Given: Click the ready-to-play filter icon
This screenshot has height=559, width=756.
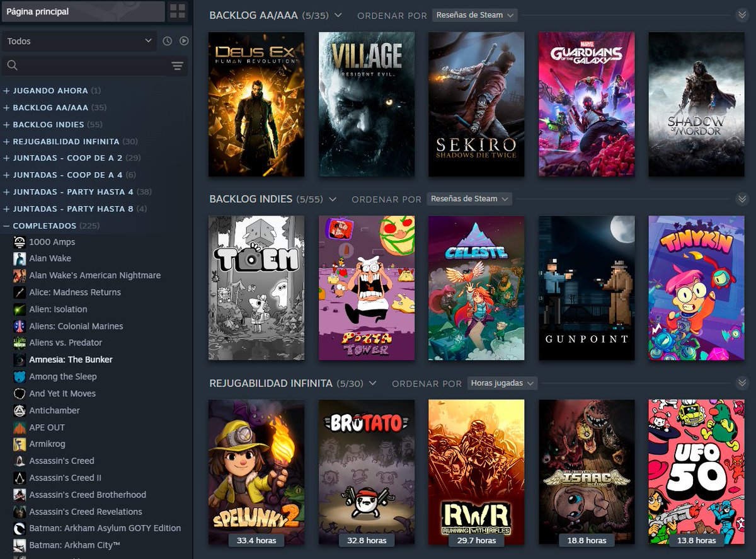Looking at the screenshot, I should pyautogui.click(x=184, y=41).
